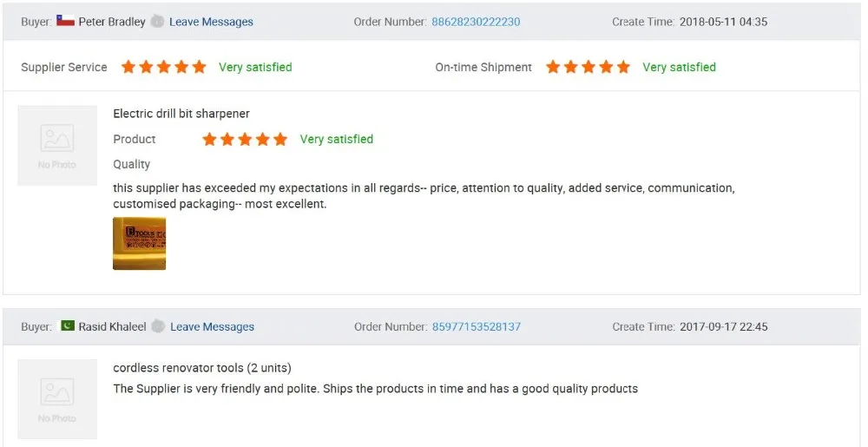Open order number 88628230222230
Screen dimensions: 868x447
click(476, 22)
